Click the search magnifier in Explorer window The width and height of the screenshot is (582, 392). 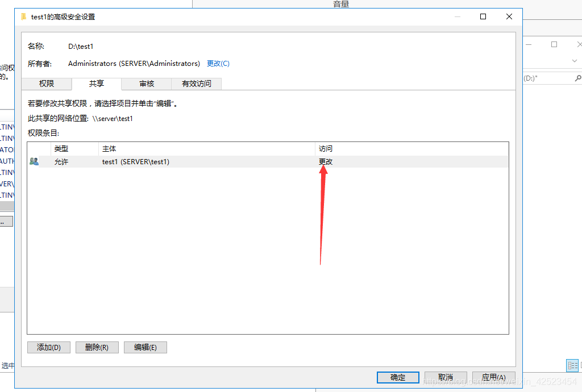pos(578,78)
